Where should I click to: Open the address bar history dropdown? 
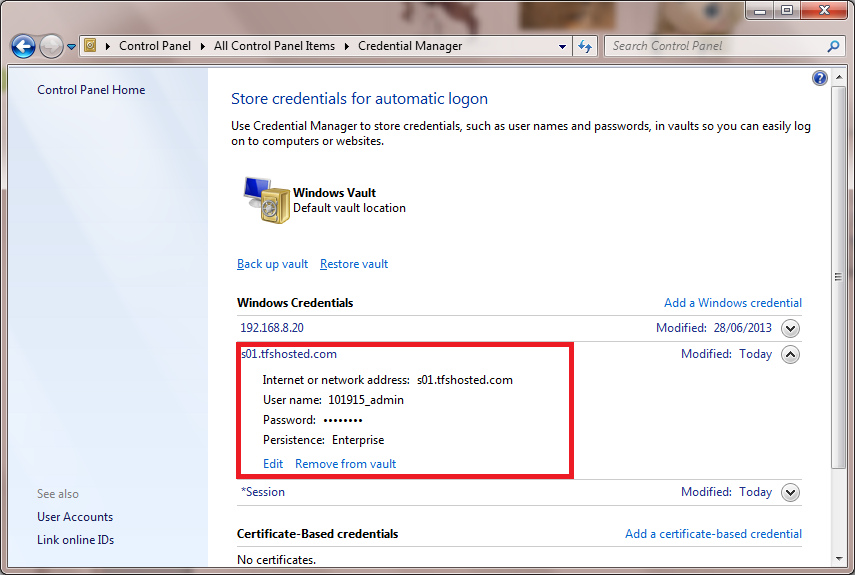(562, 46)
